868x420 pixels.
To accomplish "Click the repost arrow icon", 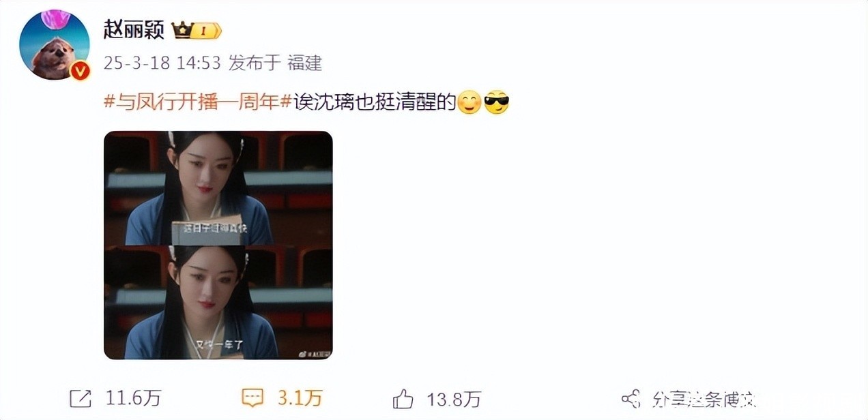I will [x=81, y=398].
